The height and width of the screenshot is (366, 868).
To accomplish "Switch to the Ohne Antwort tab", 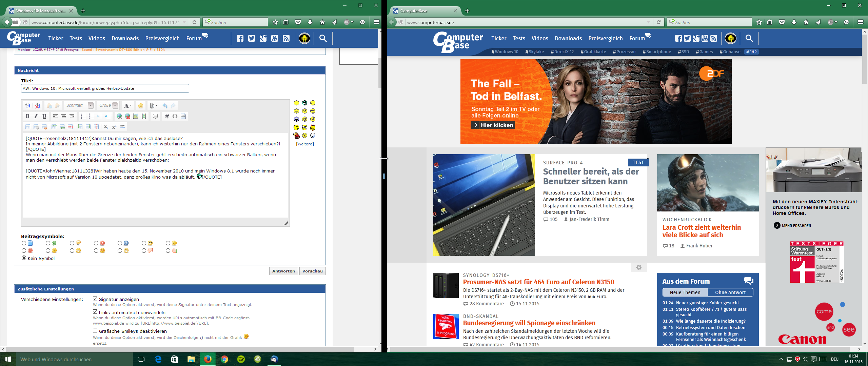I will 730,292.
